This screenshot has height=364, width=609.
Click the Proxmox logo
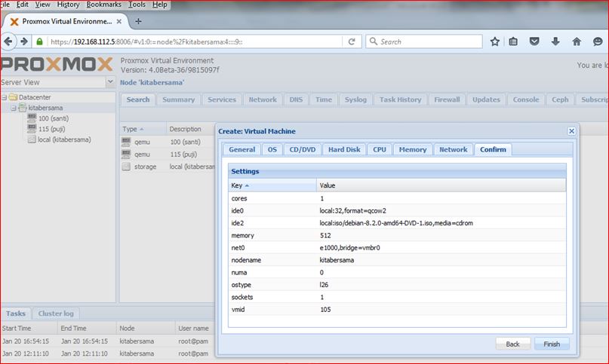point(57,64)
